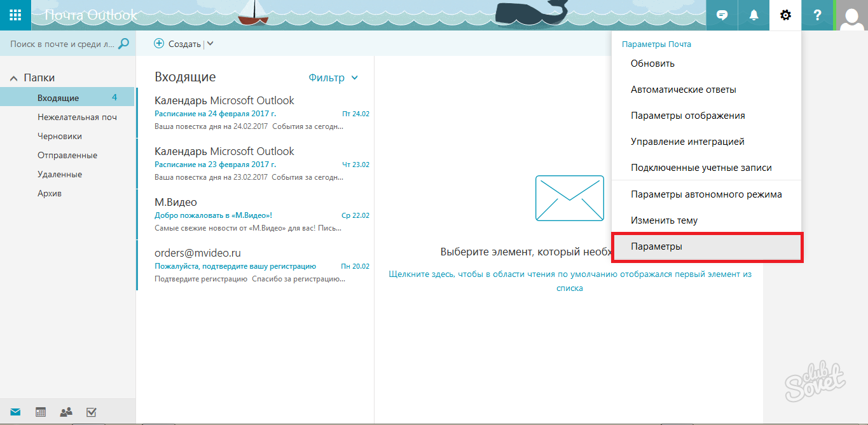Screen dimensions: 868x425
Task: Open the app launcher grid icon
Action: pyautogui.click(x=15, y=15)
